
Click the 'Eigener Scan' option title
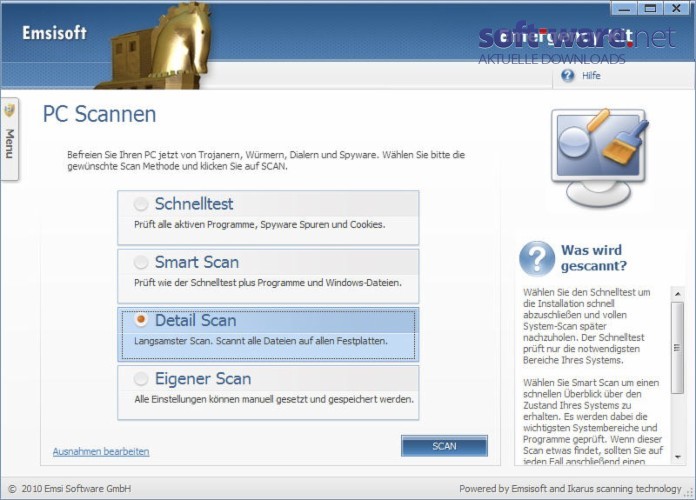pos(203,379)
